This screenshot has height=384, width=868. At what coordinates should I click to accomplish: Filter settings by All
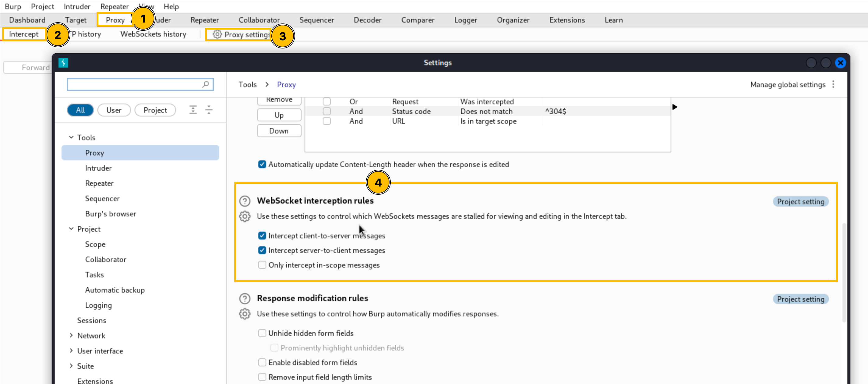[x=80, y=110]
